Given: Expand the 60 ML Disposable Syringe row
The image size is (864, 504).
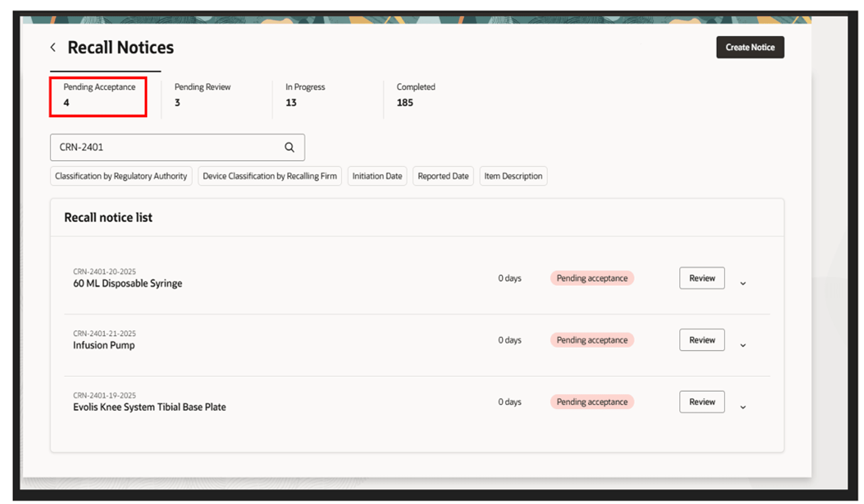Looking at the screenshot, I should coord(743,283).
